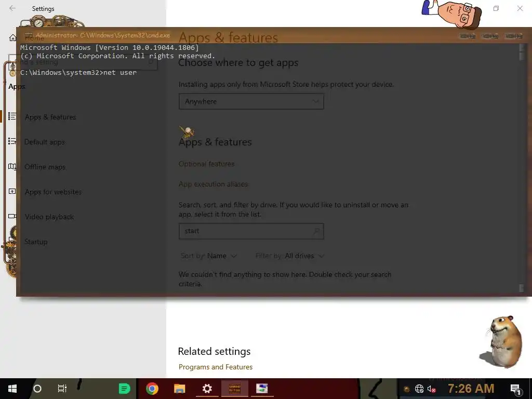The width and height of the screenshot is (532, 399).
Task: Switch to Settings via taskbar gear icon
Action: point(207,389)
